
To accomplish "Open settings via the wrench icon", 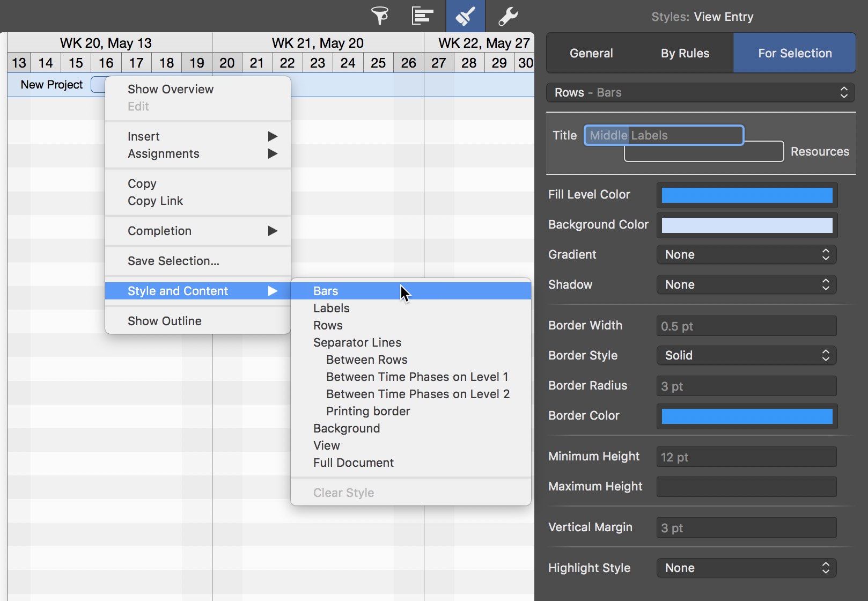I will (507, 16).
